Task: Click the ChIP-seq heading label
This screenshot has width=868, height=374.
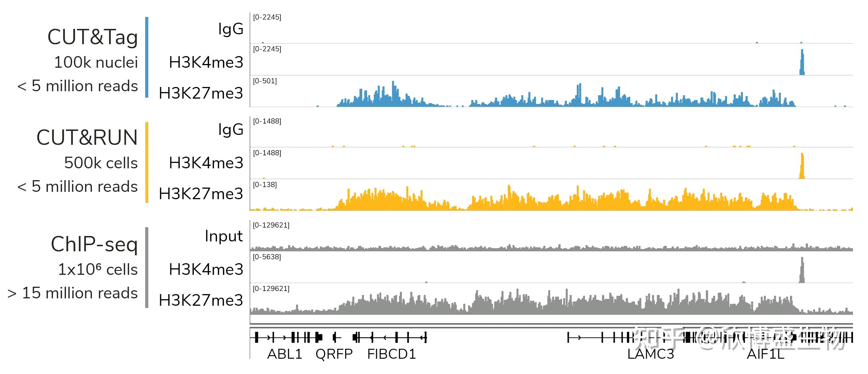Action: point(94,244)
